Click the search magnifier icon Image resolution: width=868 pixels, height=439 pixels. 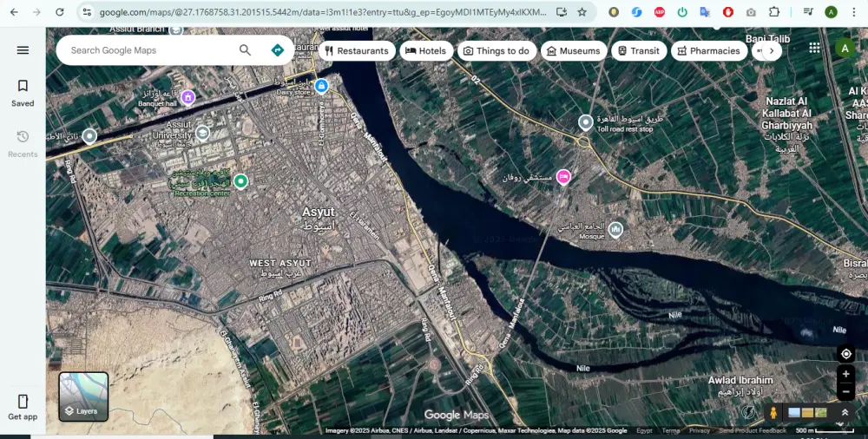pyautogui.click(x=246, y=50)
